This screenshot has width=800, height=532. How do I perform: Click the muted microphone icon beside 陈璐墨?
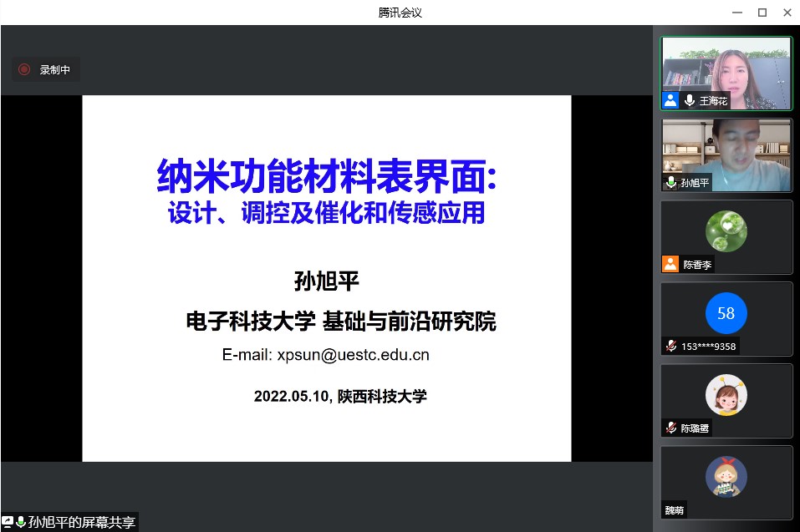pyautogui.click(x=670, y=428)
